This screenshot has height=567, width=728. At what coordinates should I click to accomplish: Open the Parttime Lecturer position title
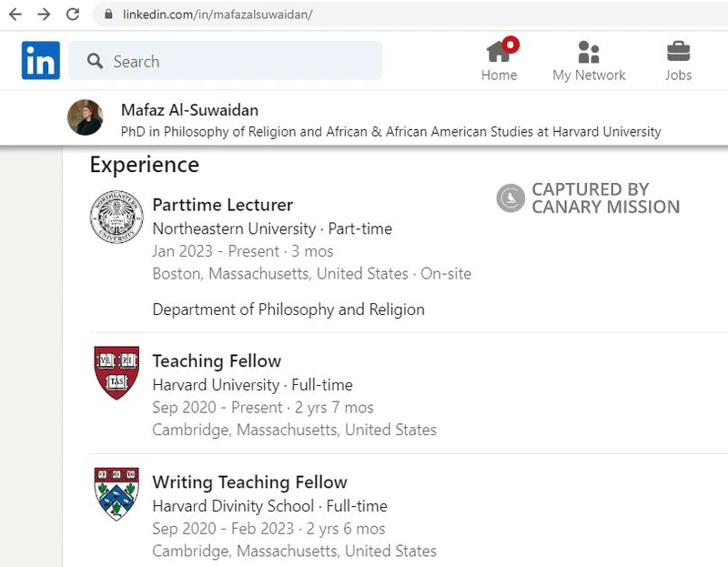coord(223,205)
